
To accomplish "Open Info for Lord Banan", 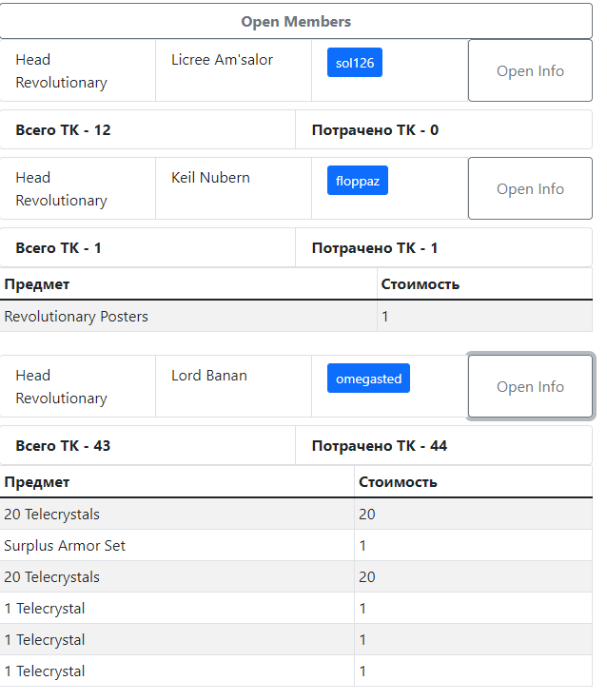I will pyautogui.click(x=530, y=386).
